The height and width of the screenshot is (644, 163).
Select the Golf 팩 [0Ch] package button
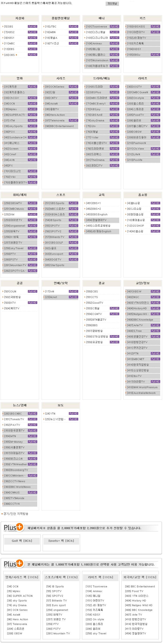[x=22, y=541]
